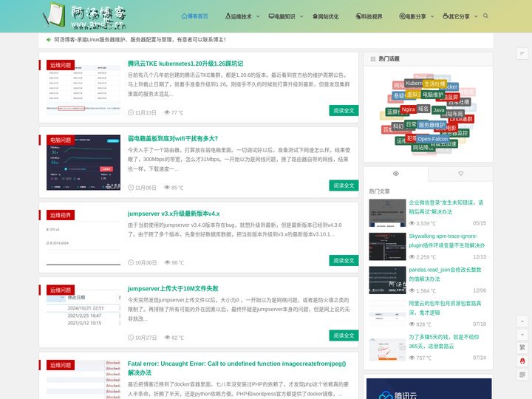This screenshot has width=532, height=399.
Task: Open the 科技视界 menu item
Action: click(369, 16)
